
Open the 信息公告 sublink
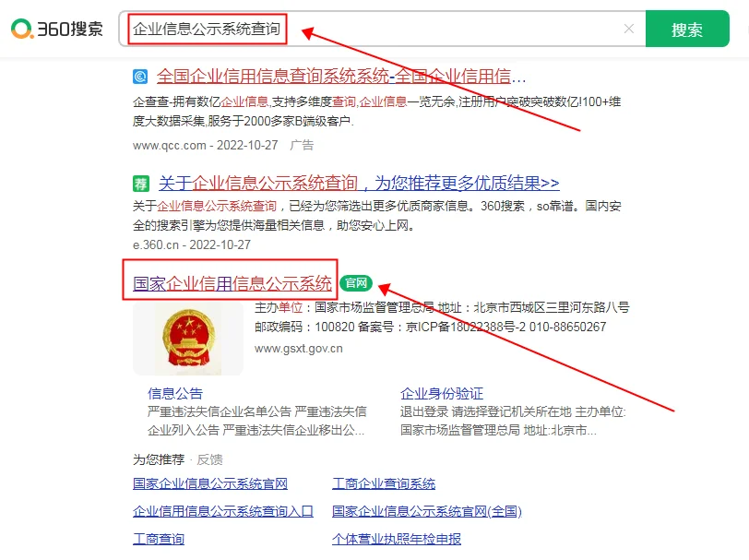[x=175, y=393]
